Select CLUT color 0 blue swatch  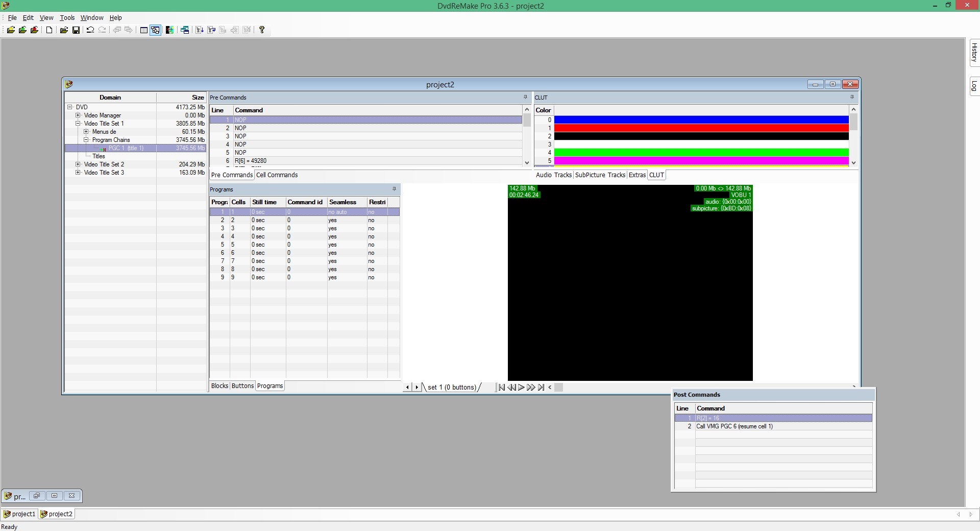pyautogui.click(x=701, y=120)
